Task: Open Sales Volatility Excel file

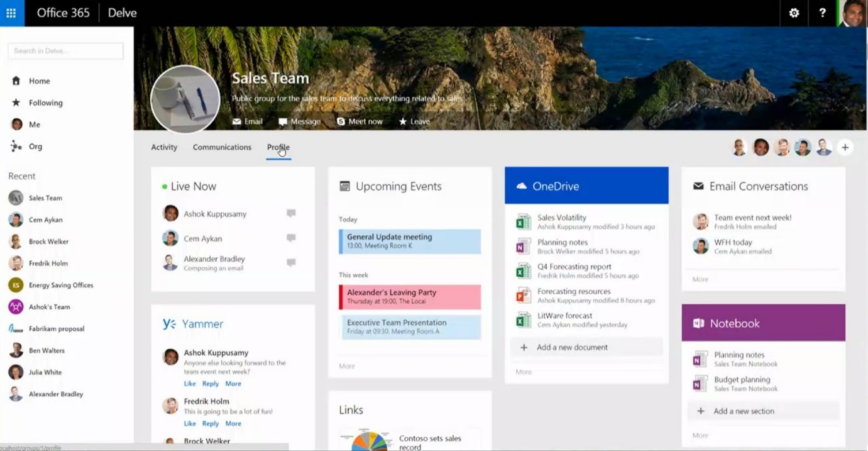Action: [x=561, y=218]
